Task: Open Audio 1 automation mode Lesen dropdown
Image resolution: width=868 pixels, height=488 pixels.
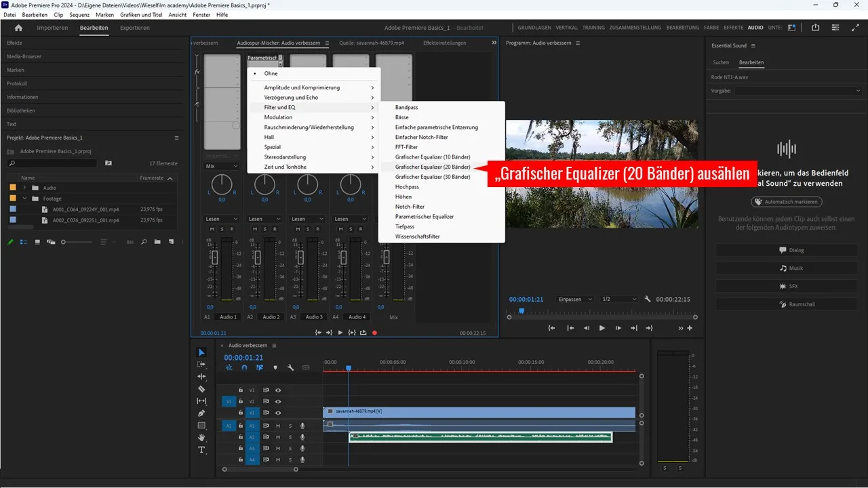Action: [222, 219]
